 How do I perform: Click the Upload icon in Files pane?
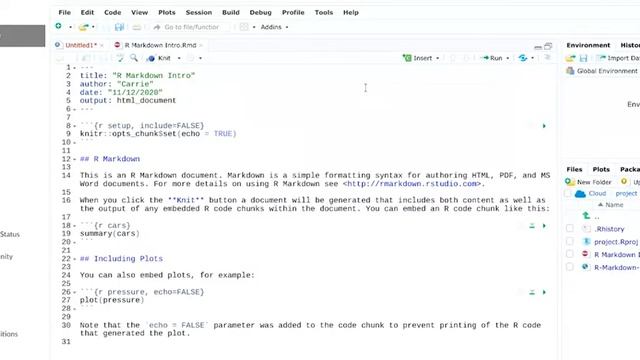tap(624, 181)
